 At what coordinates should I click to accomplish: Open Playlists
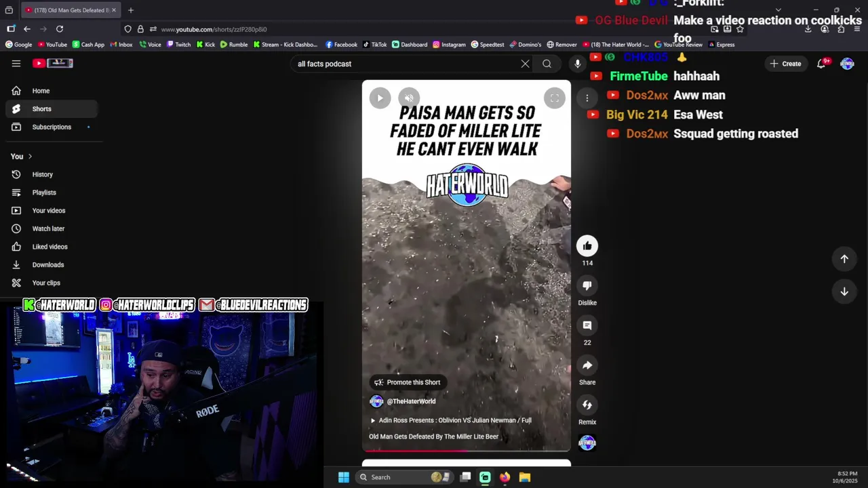pos(52,192)
